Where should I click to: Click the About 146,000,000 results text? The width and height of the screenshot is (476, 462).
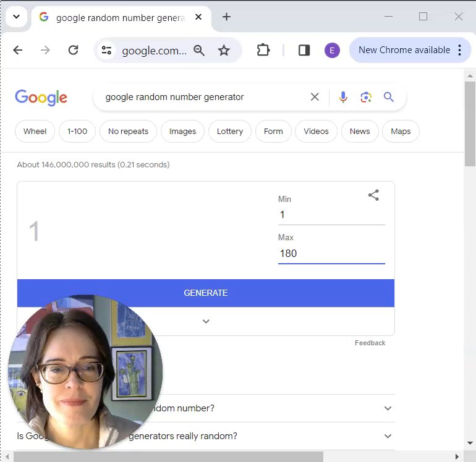coord(93,165)
